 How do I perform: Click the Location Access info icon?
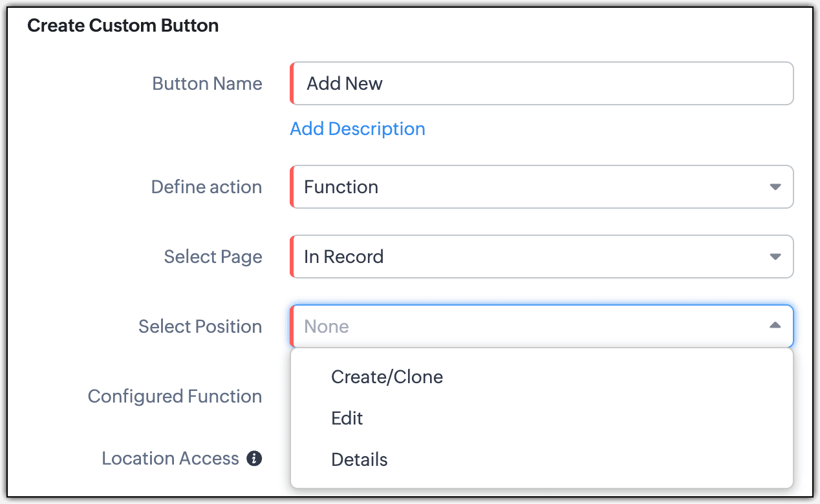255,459
